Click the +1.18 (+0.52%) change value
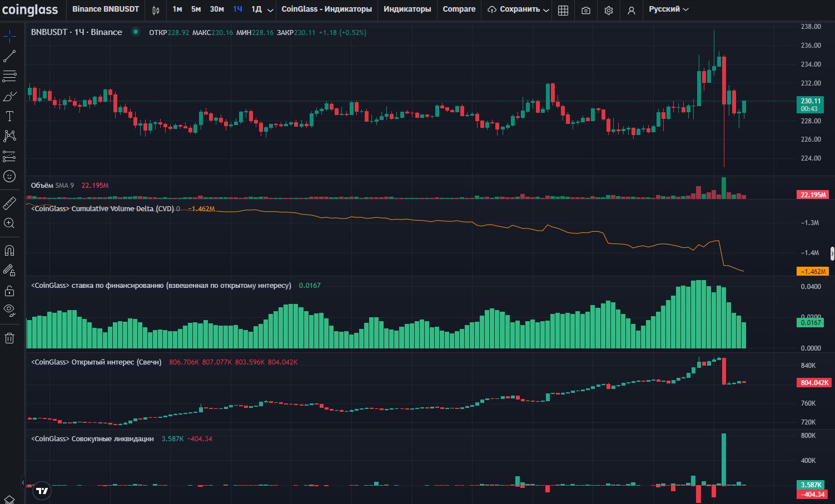Screen dimensions: 835x504 coord(342,33)
